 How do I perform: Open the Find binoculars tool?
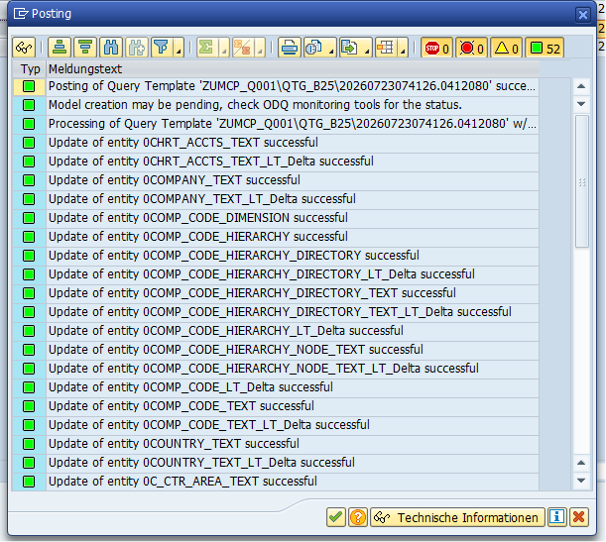(x=111, y=48)
